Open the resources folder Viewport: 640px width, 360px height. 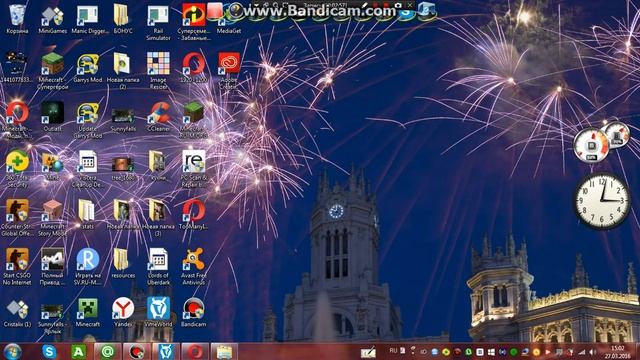[122, 264]
